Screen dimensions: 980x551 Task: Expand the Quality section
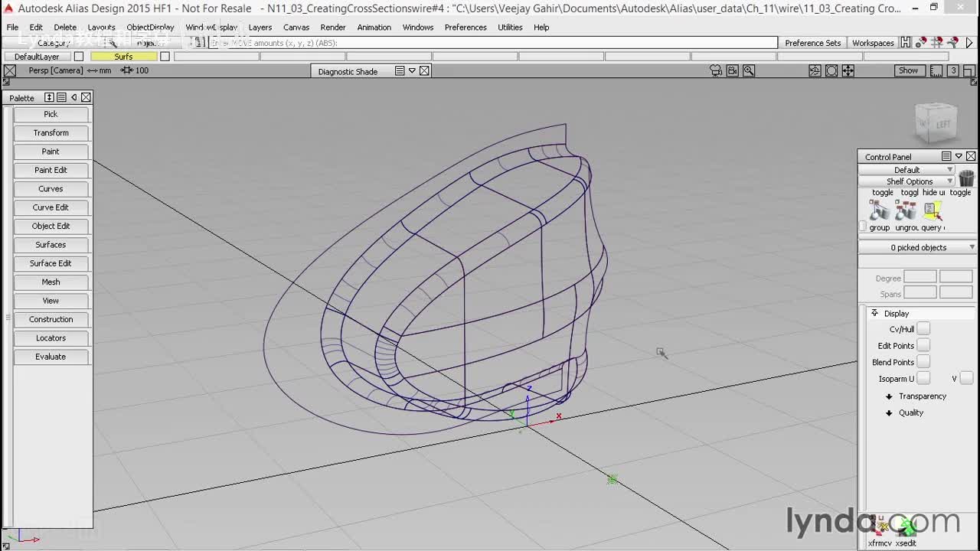pyautogui.click(x=889, y=413)
